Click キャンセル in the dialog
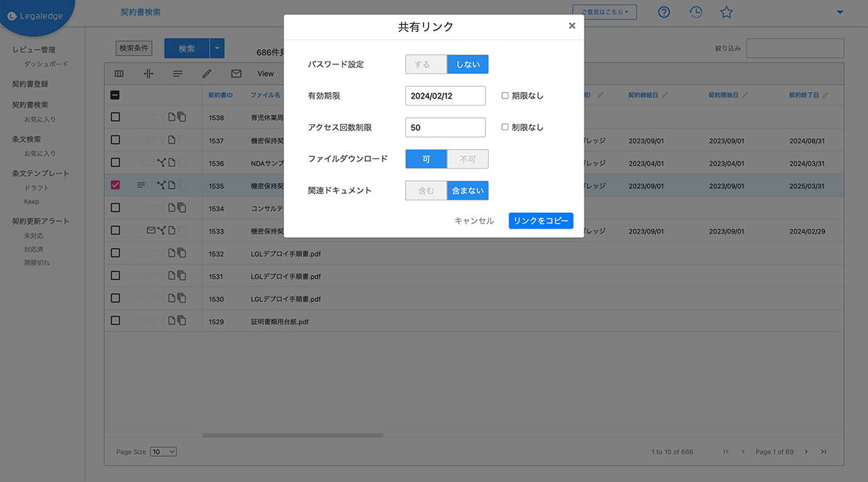This screenshot has width=868, height=482. (475, 221)
